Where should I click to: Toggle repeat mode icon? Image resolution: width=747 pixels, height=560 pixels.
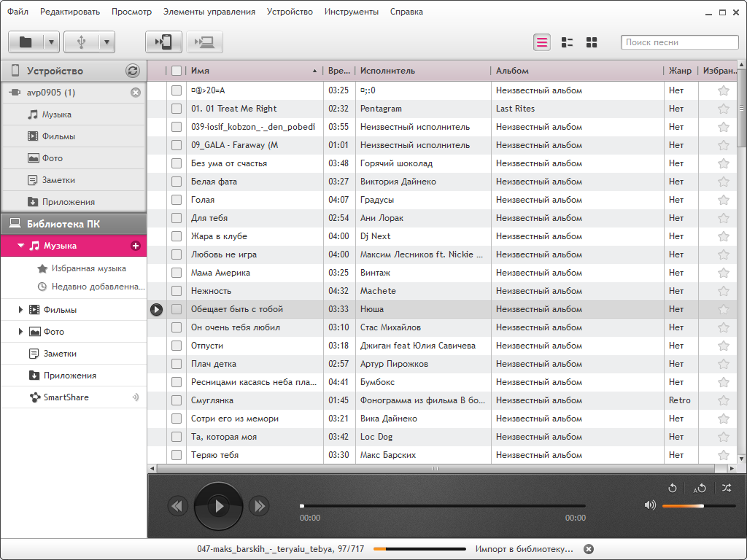[672, 488]
